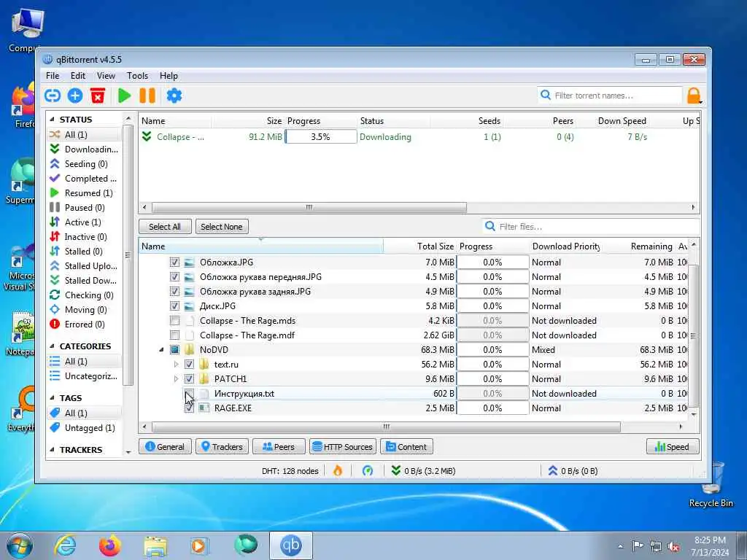747x560 pixels.
Task: Toggle the NoDVD folder checkbox
Action: click(x=175, y=350)
